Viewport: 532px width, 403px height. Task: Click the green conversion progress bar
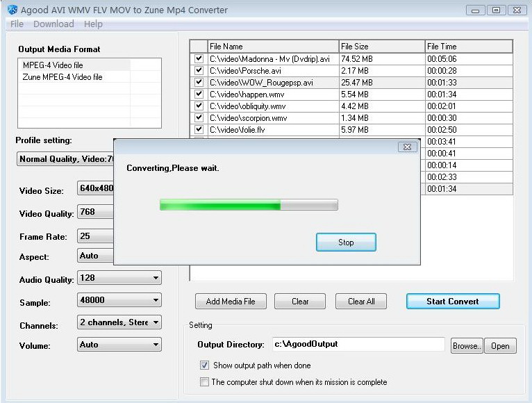[x=249, y=205]
